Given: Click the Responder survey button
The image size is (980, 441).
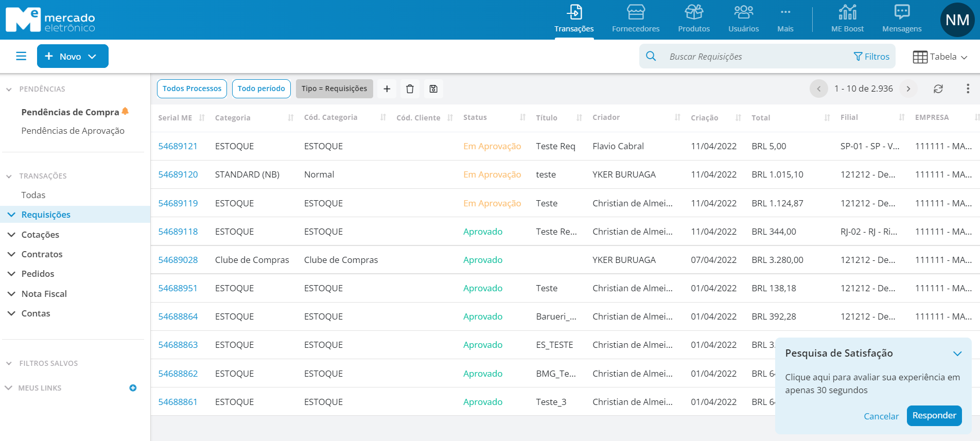Looking at the screenshot, I should click(934, 416).
